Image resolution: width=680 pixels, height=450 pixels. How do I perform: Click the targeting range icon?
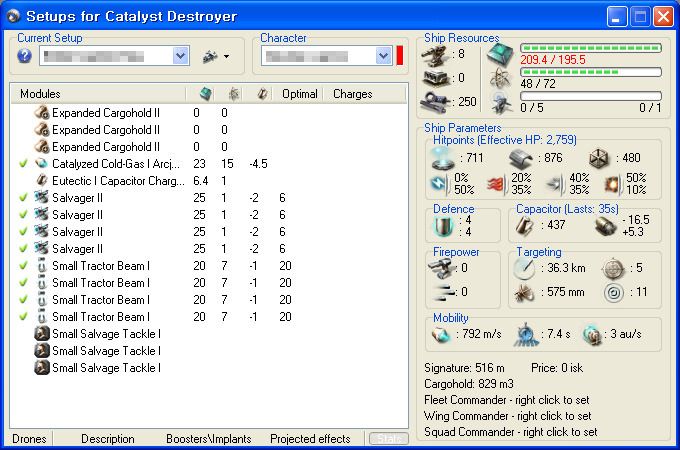[x=524, y=268]
